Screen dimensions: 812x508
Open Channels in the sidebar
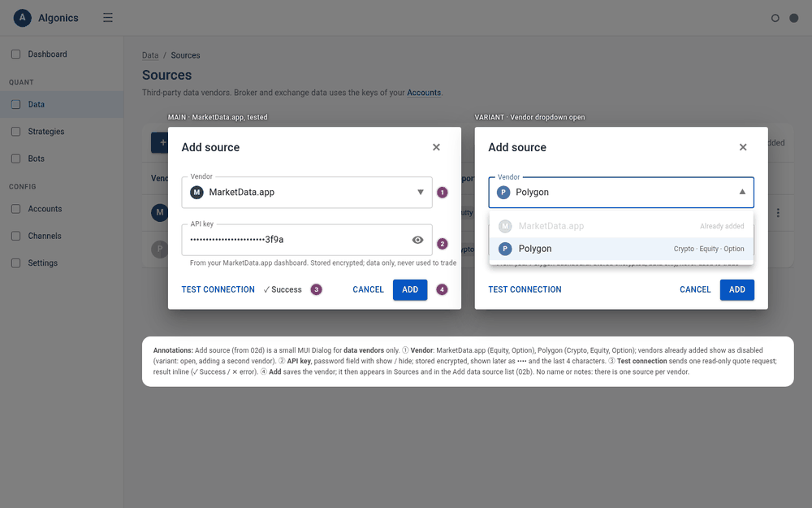point(45,236)
